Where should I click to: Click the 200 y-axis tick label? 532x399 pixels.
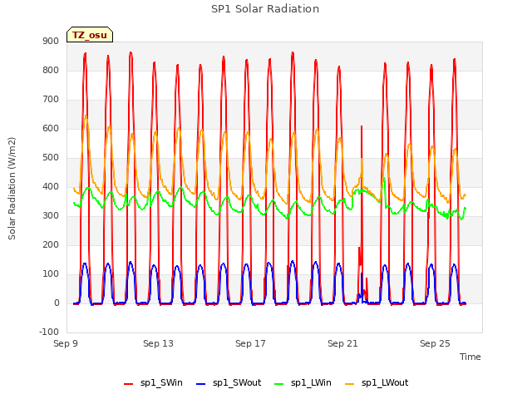[51, 245]
